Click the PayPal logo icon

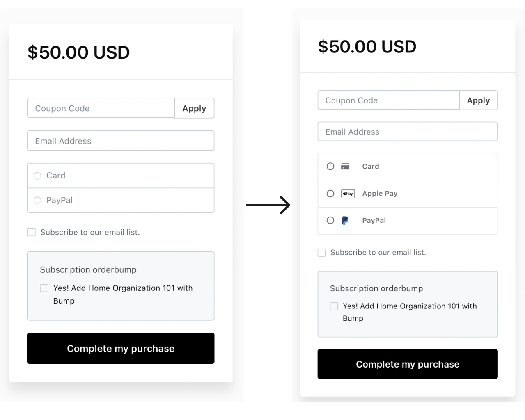345,220
